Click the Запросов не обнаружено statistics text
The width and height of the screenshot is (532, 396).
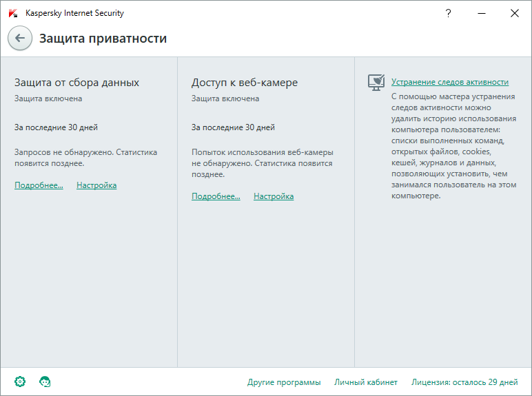(x=86, y=158)
